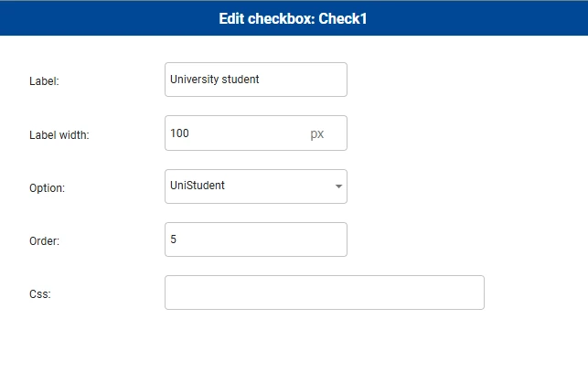Click the 'Css:' caption text

click(41, 294)
